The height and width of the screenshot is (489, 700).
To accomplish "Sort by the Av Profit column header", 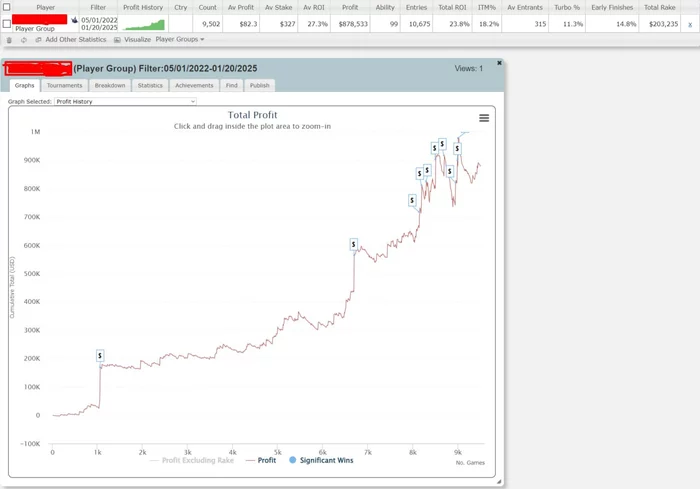I will pos(241,7).
